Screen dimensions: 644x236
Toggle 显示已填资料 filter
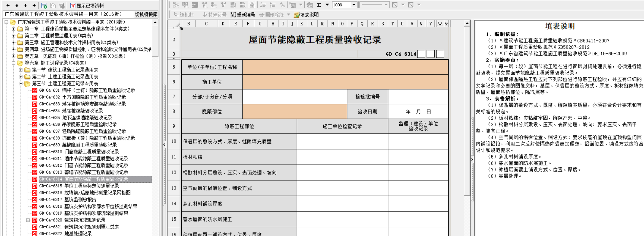(x=87, y=5)
